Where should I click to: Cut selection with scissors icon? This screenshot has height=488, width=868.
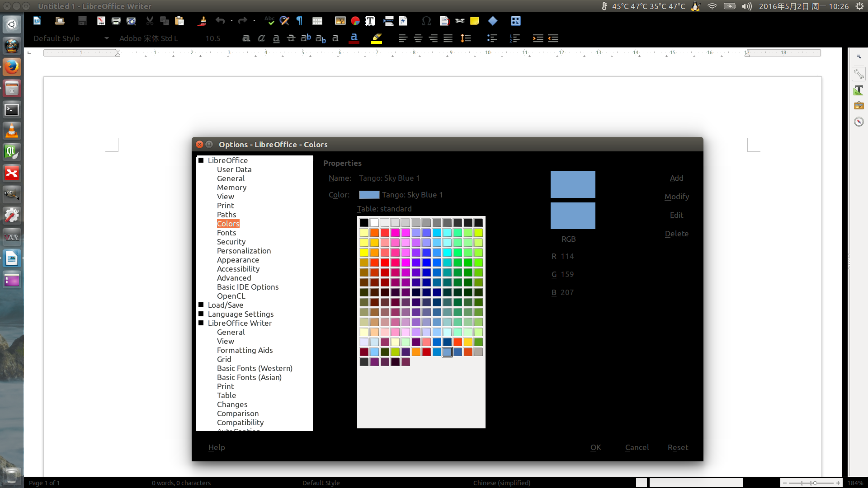click(150, 21)
